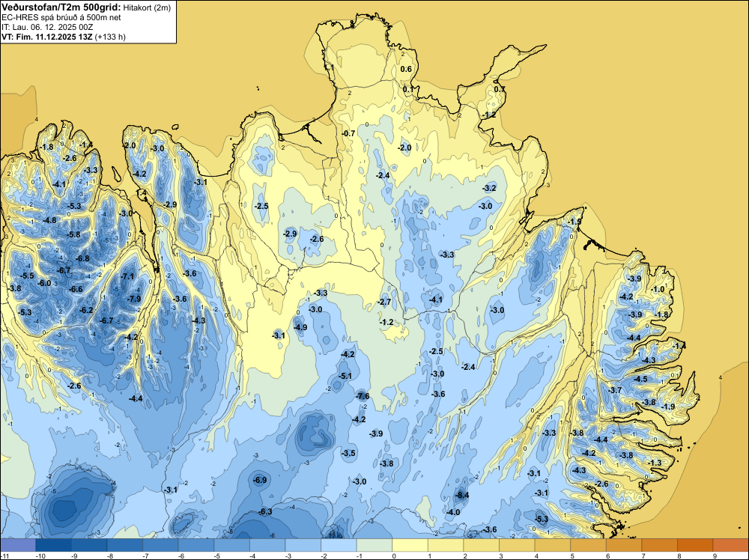Viewport: 749px width, 560px height.
Task: Click the dark orange swatch labelled 8
Action: pyautogui.click(x=695, y=545)
